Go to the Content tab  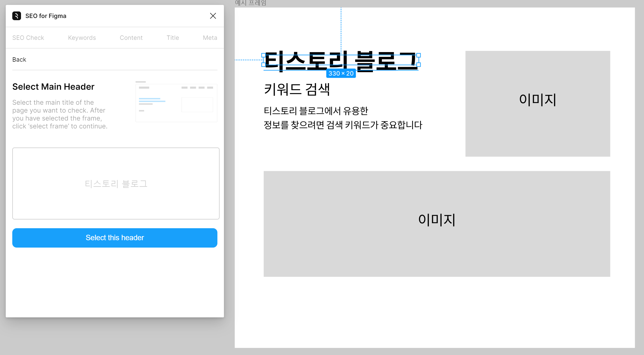click(x=131, y=38)
